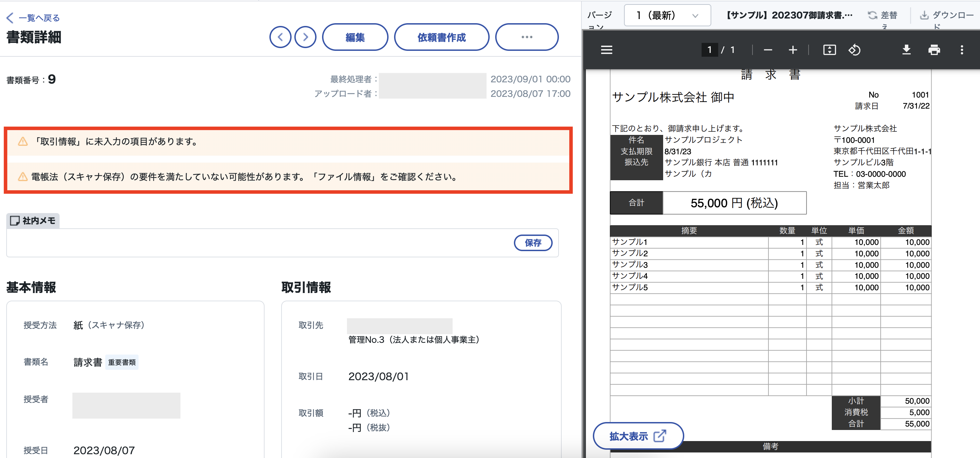The height and width of the screenshot is (458, 980).
Task: Click the warning icon for 取引情報 alert
Action: point(23,141)
